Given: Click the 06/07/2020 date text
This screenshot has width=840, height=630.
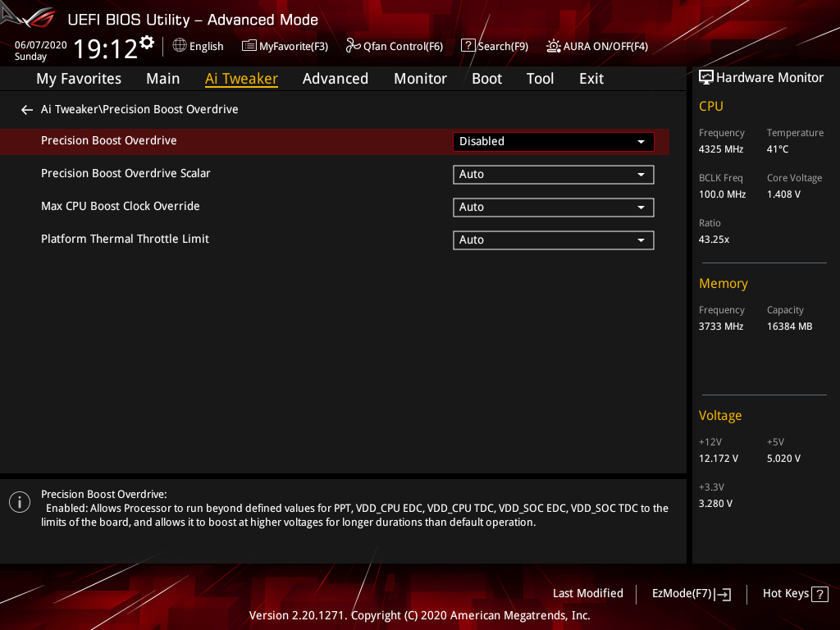Looking at the screenshot, I should (x=41, y=45).
